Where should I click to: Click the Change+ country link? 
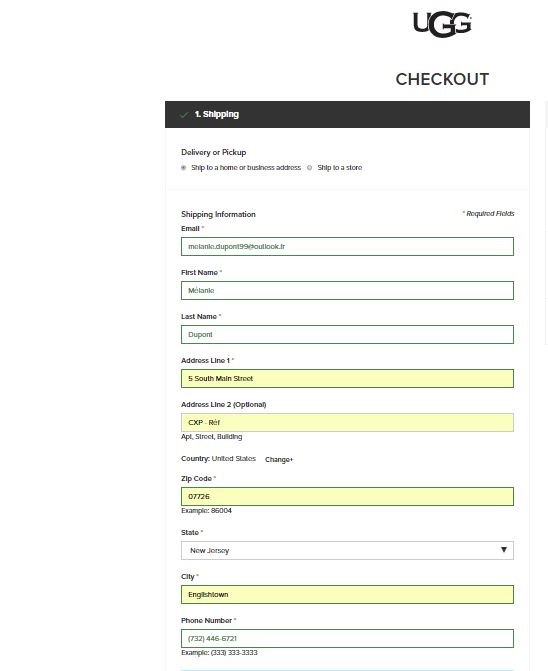279,460
